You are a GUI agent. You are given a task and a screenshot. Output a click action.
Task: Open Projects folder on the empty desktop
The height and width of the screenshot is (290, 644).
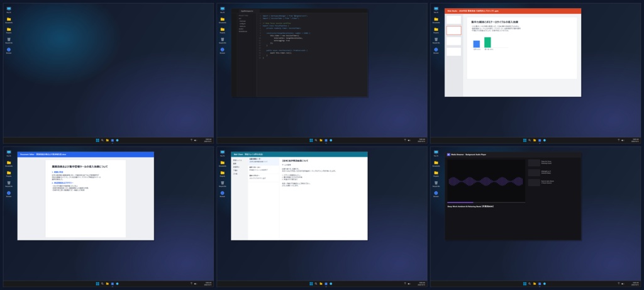click(x=9, y=29)
